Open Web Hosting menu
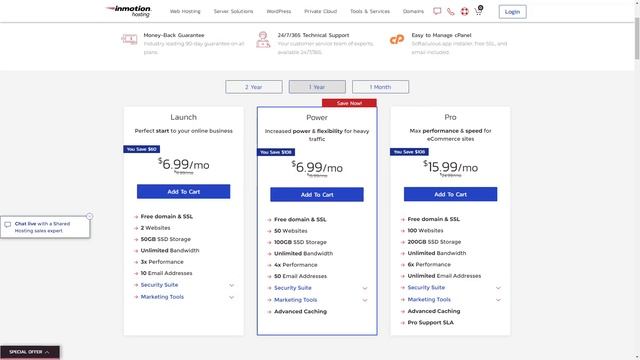 185,11
